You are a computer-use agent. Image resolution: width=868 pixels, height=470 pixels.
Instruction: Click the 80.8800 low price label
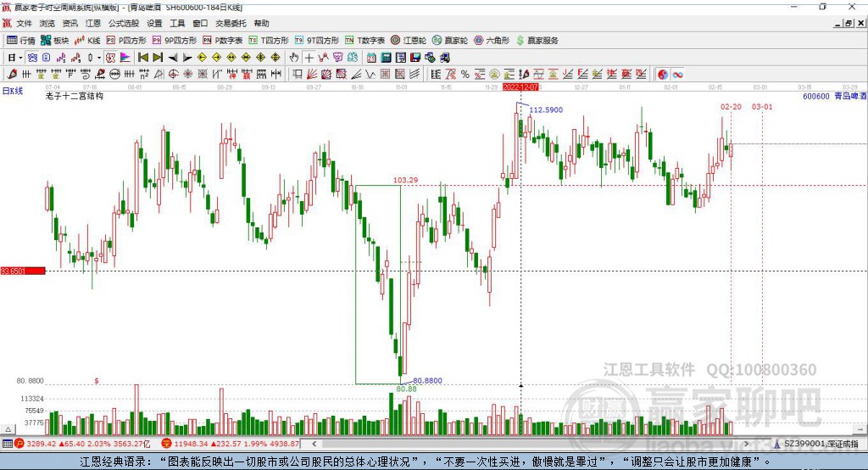pos(427,381)
